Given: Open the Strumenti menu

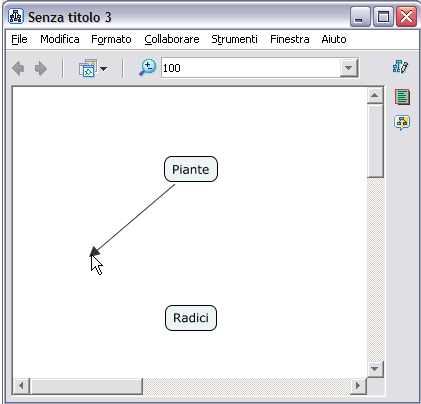Looking at the screenshot, I should (x=234, y=39).
